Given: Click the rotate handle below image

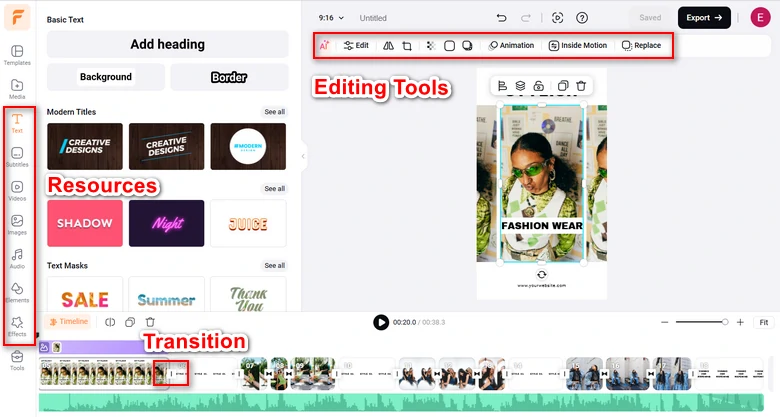Looking at the screenshot, I should [x=542, y=274].
